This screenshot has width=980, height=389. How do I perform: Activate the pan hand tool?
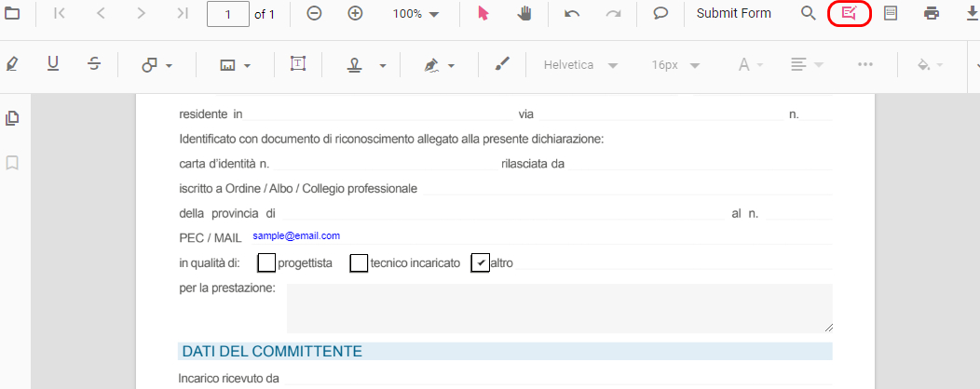tap(524, 13)
